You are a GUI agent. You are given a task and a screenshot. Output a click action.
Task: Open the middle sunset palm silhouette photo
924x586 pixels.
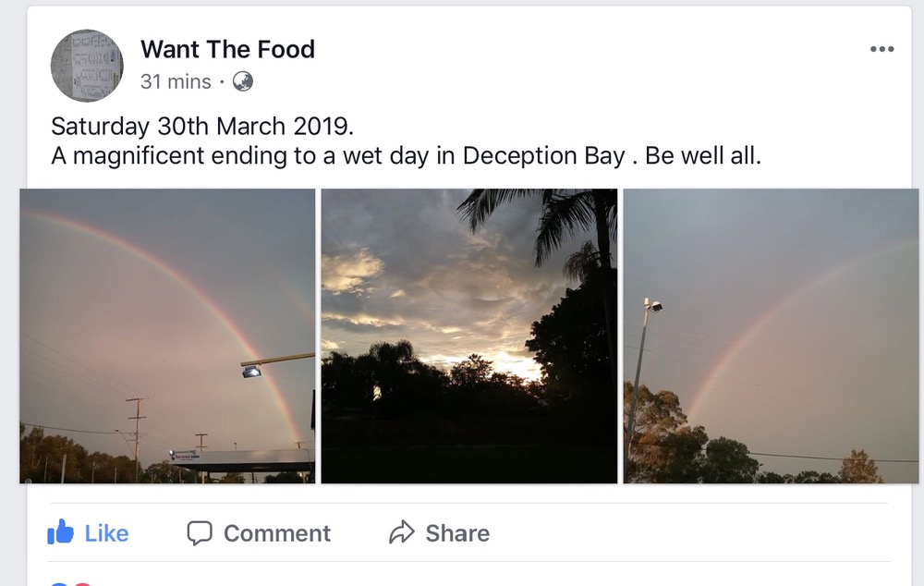468,336
